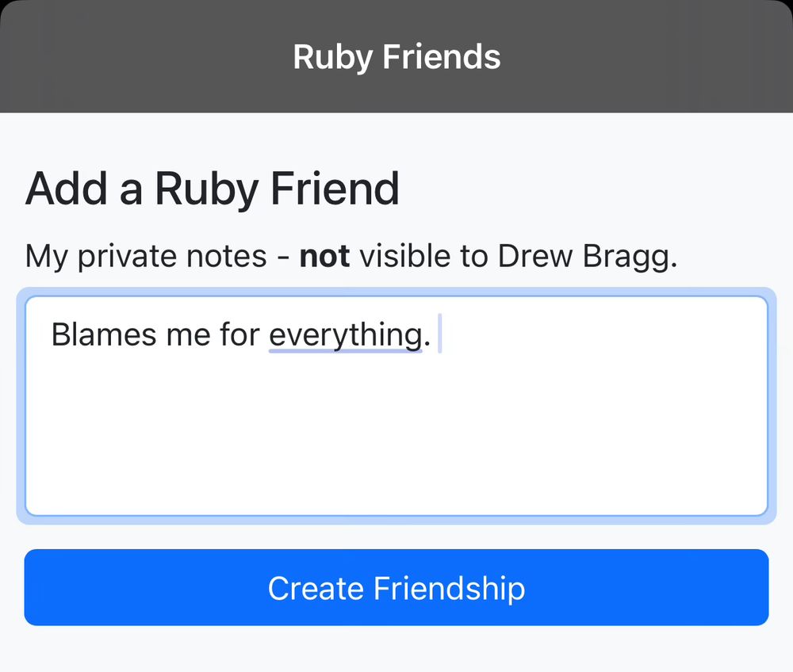Viewport: 793px width, 672px height.
Task: Click the surname "Bragg" in the label
Action: pos(630,256)
